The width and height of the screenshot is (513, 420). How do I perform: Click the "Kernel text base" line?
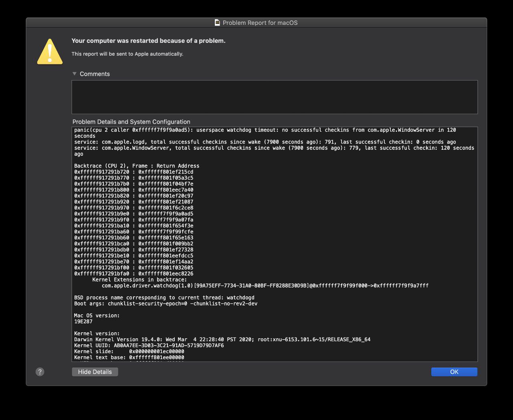click(x=129, y=358)
